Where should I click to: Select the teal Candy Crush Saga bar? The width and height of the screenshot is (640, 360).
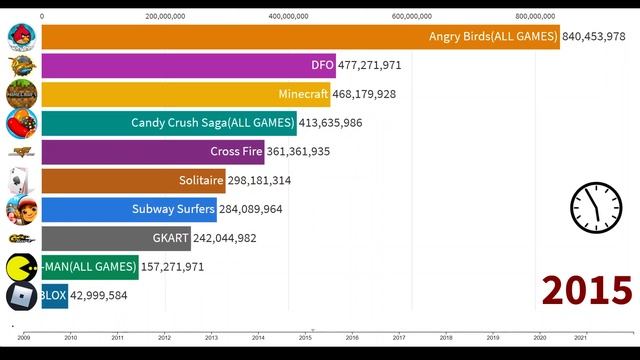[x=169, y=123]
